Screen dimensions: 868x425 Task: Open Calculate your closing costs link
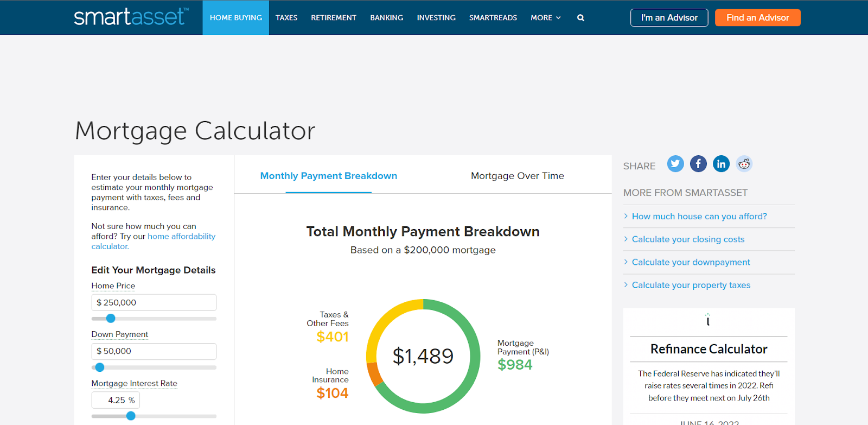[x=688, y=239]
